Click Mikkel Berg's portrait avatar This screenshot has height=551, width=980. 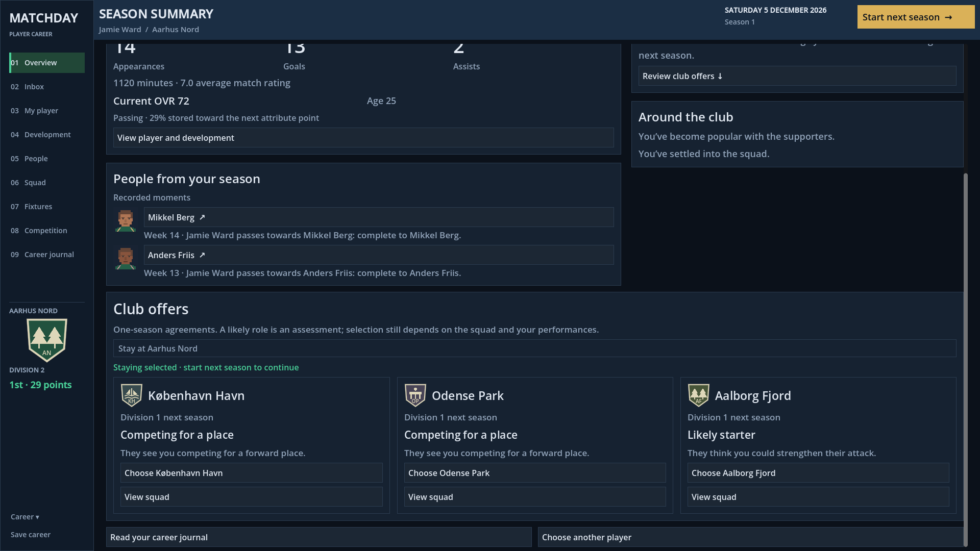click(126, 220)
